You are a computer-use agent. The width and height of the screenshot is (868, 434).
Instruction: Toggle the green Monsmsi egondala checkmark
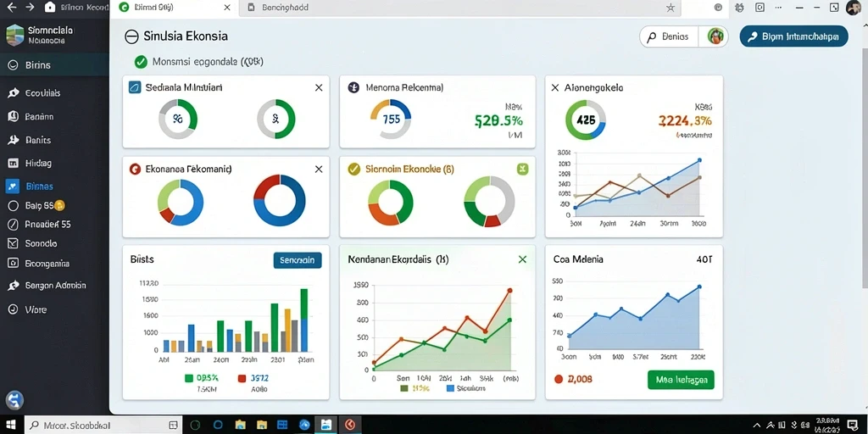point(141,61)
